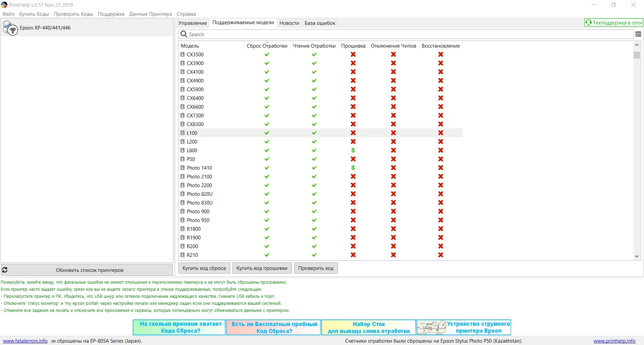The width and height of the screenshot is (644, 345).
Task: Sort by the Отключение Чипов column header
Action: (x=393, y=46)
